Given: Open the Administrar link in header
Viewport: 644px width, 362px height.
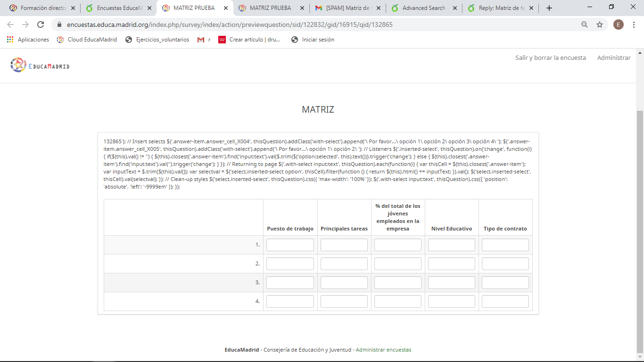Looking at the screenshot, I should (613, 58).
